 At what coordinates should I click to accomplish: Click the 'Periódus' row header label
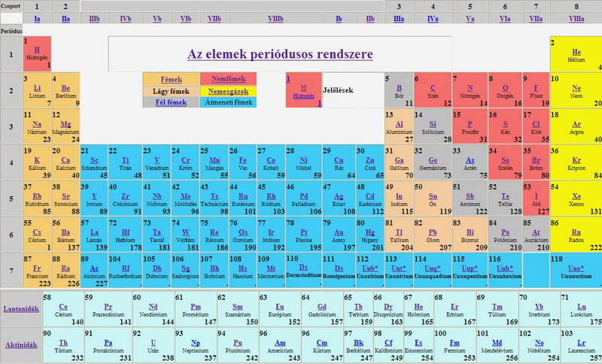(11, 31)
